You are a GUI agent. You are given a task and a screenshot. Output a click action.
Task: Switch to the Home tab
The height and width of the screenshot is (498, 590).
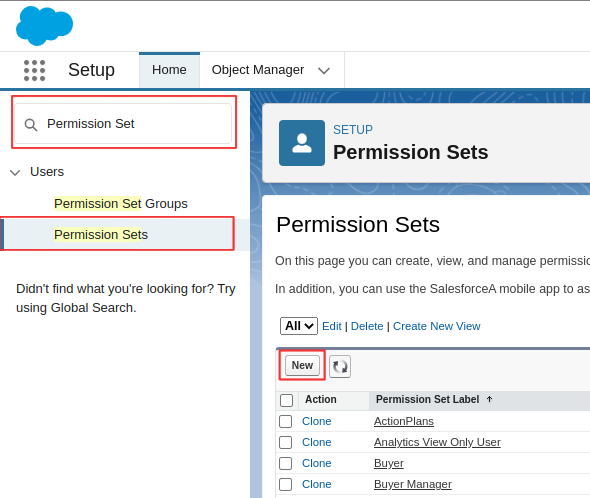pos(169,70)
